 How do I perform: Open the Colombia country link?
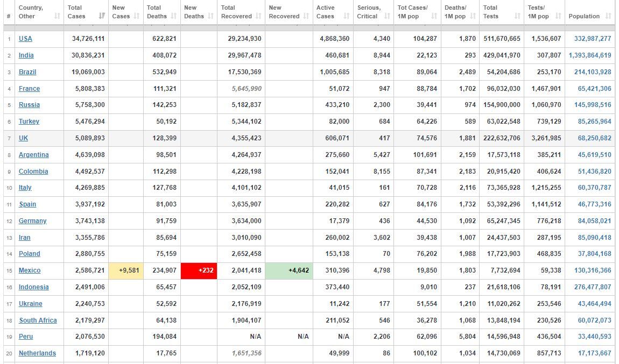coord(33,171)
